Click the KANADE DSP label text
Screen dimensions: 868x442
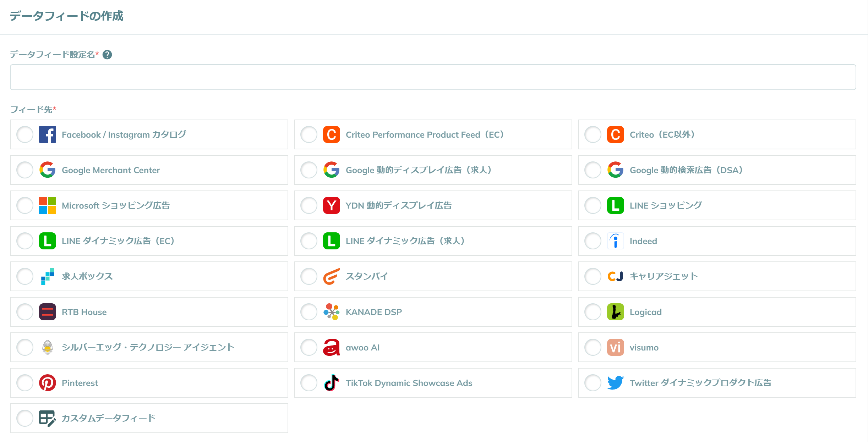coord(374,312)
